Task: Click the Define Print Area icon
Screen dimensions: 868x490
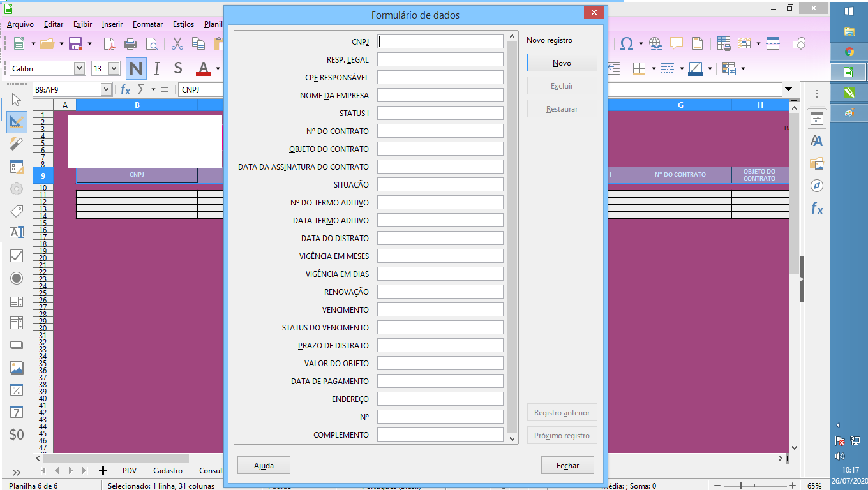Action: pyautogui.click(x=724, y=43)
